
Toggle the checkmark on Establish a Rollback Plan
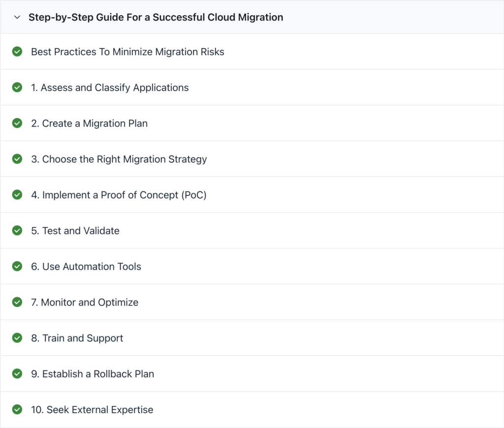[17, 374]
